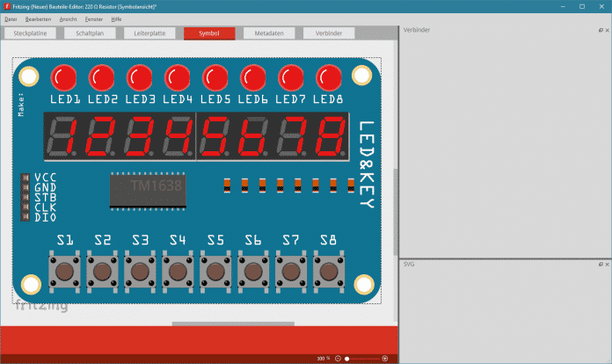Open the Bearbeiten menu

tap(38, 18)
